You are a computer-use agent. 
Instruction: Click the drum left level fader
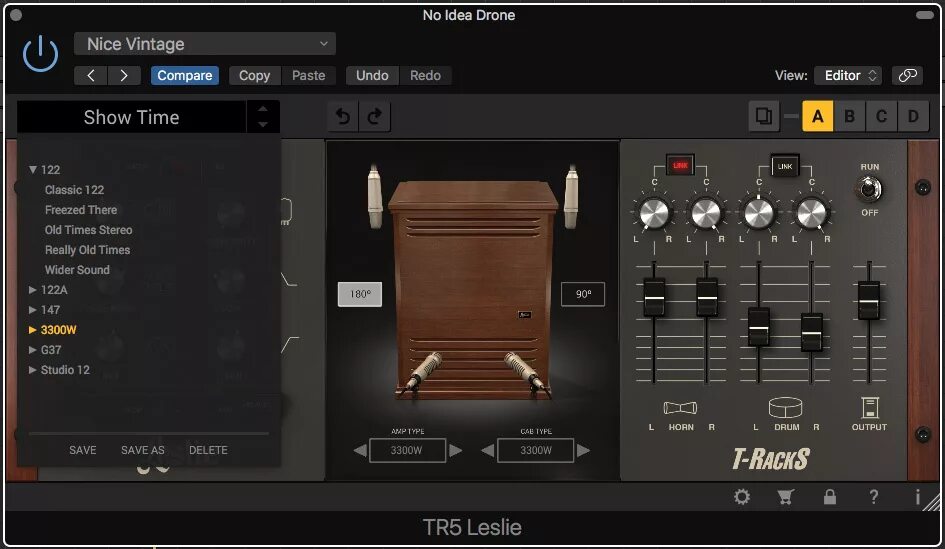(x=759, y=327)
